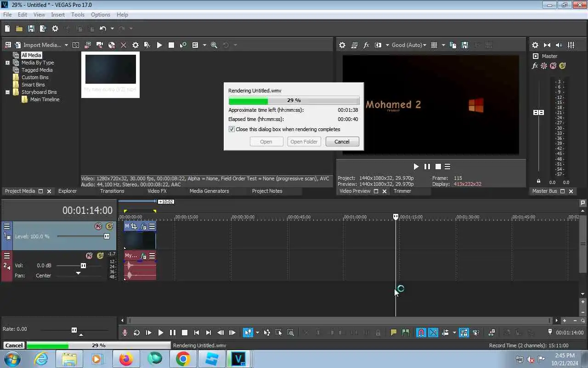
Task: Expand the Media By Type tree node
Action: [x=7, y=63]
